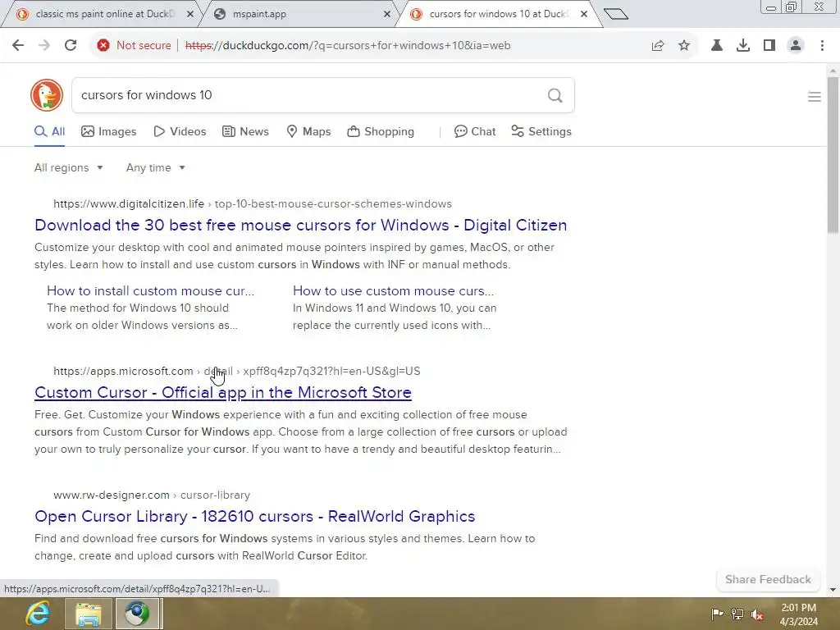Switch to News results
This screenshot has width=840, height=630.
tap(245, 132)
